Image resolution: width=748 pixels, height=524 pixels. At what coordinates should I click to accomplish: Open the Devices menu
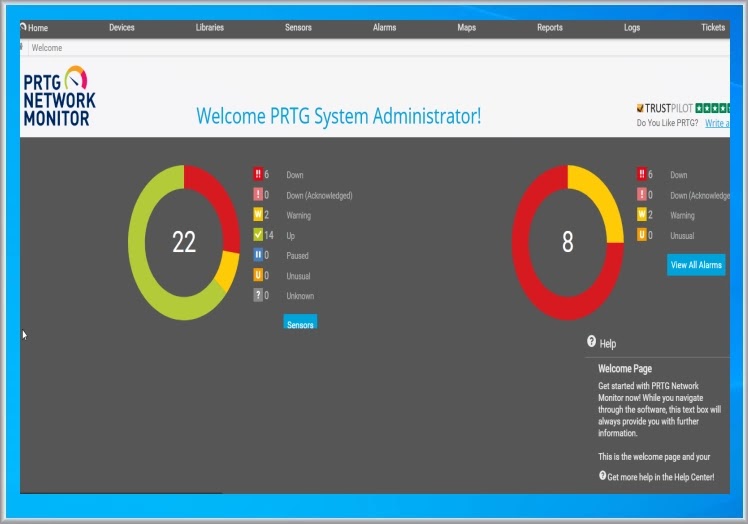pyautogui.click(x=122, y=28)
